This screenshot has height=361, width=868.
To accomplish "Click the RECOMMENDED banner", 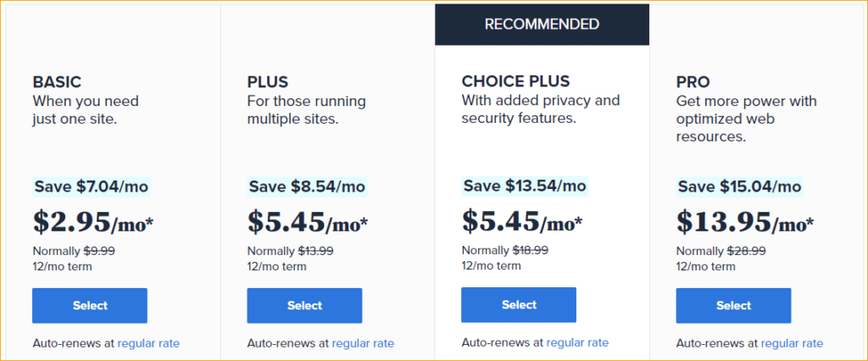I will click(x=542, y=25).
